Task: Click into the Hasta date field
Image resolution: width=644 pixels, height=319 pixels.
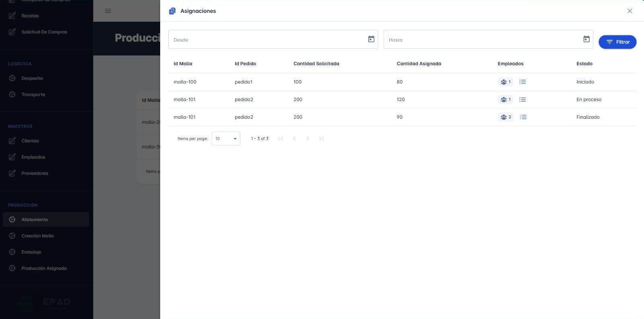Action: (481, 39)
